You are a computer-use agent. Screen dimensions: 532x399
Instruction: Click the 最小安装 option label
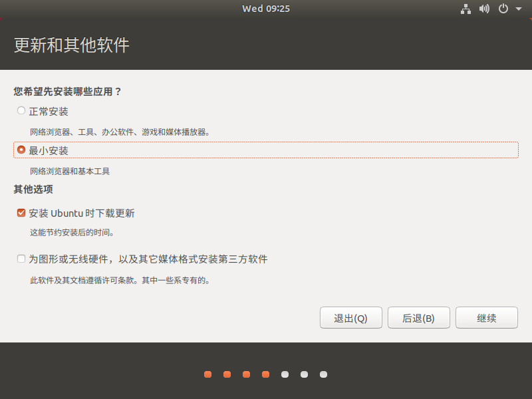[x=49, y=150]
